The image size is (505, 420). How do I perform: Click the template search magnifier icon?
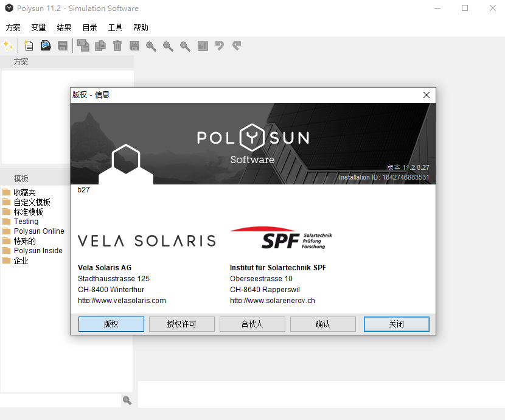tap(127, 401)
